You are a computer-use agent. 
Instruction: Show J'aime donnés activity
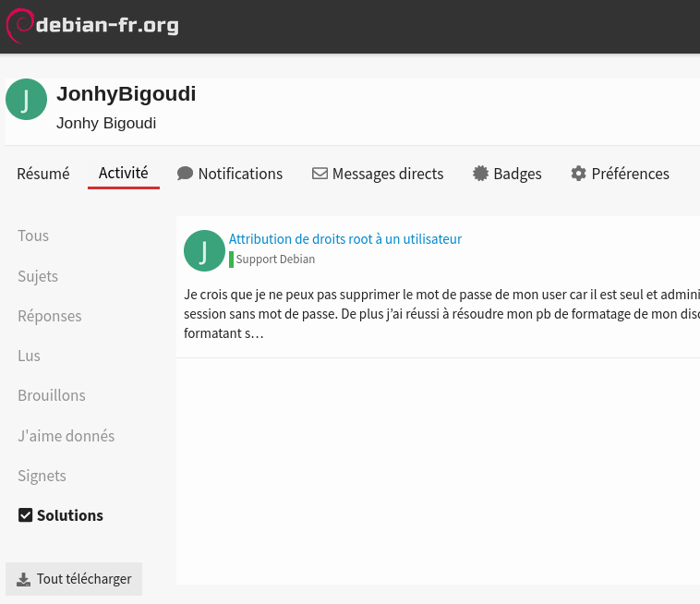(66, 436)
